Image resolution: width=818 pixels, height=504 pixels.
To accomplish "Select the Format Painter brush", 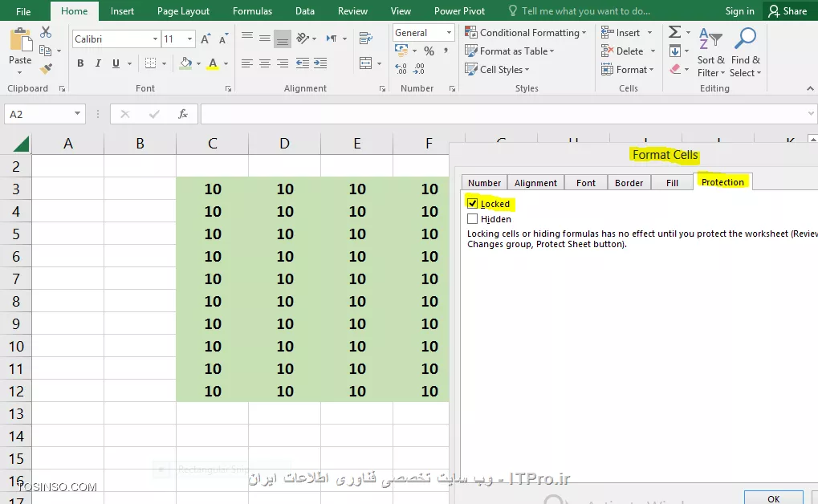I will (x=46, y=68).
